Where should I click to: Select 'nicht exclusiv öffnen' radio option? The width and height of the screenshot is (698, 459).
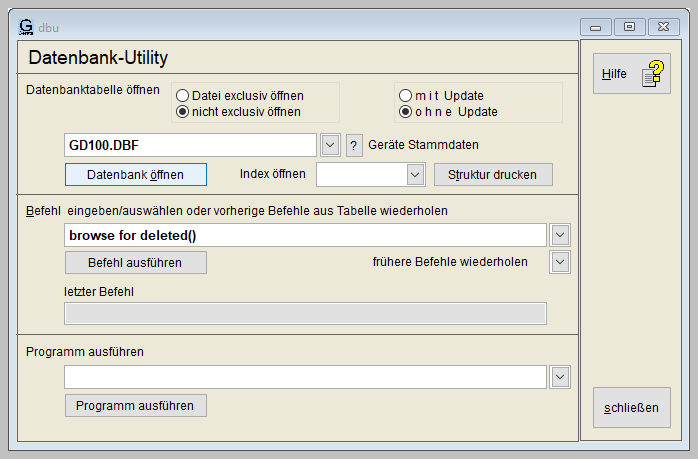tap(183, 112)
